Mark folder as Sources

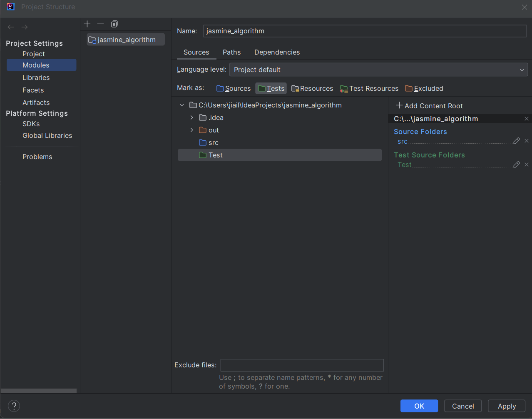click(234, 88)
